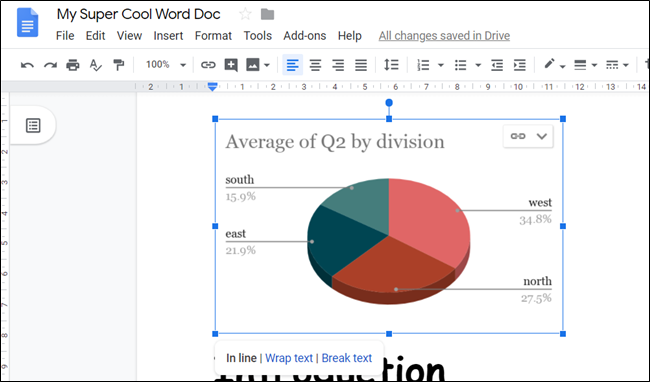Open line spacing options
650x382 pixels.
pyautogui.click(x=391, y=65)
